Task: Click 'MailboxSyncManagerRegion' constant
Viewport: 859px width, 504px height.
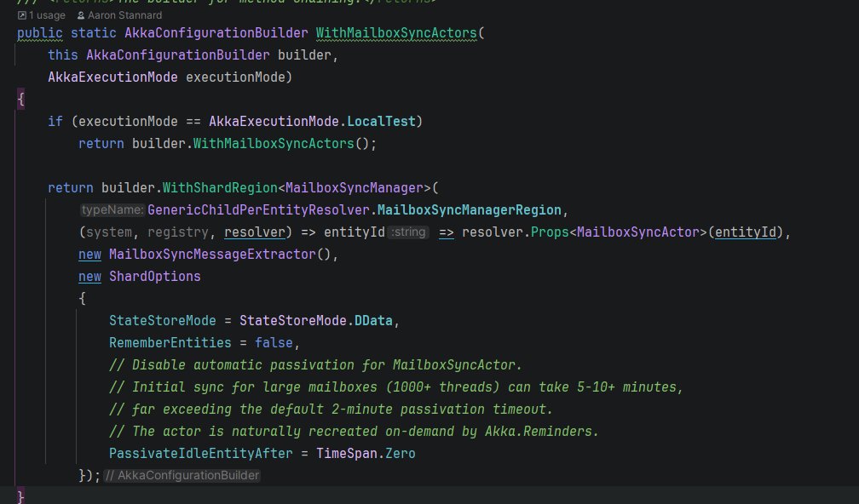Action: coord(470,210)
